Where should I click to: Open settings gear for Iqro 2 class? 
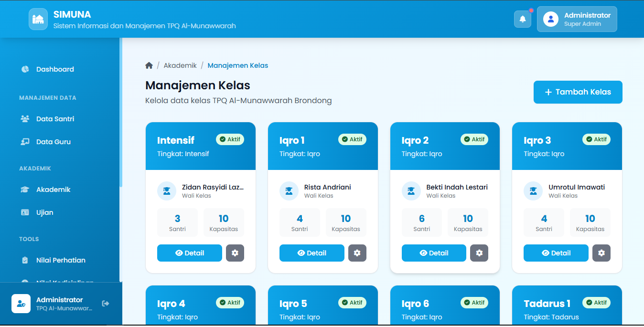pos(479,253)
